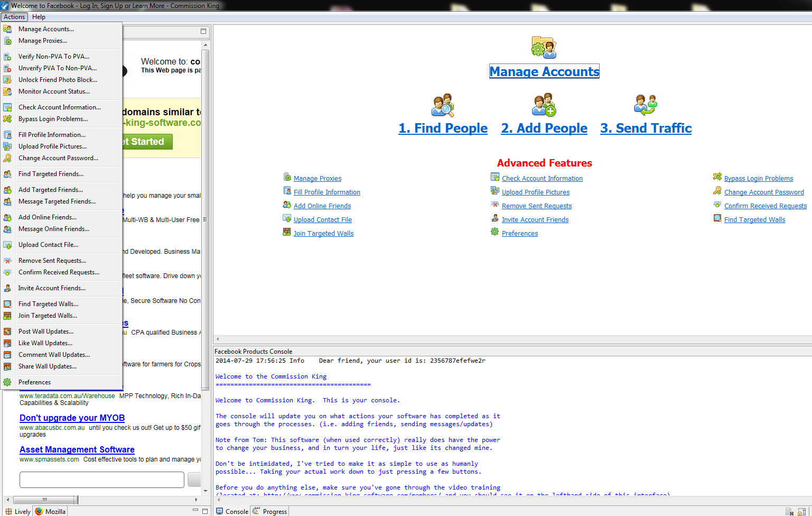The height and width of the screenshot is (516, 812).
Task: Select Comment Wall Updates... menu item
Action: [x=61, y=355]
